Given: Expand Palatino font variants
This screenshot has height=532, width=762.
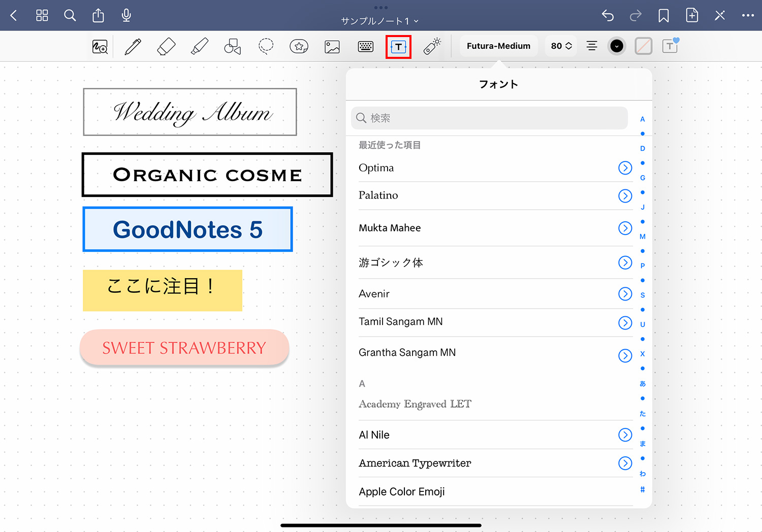Looking at the screenshot, I should pos(625,196).
